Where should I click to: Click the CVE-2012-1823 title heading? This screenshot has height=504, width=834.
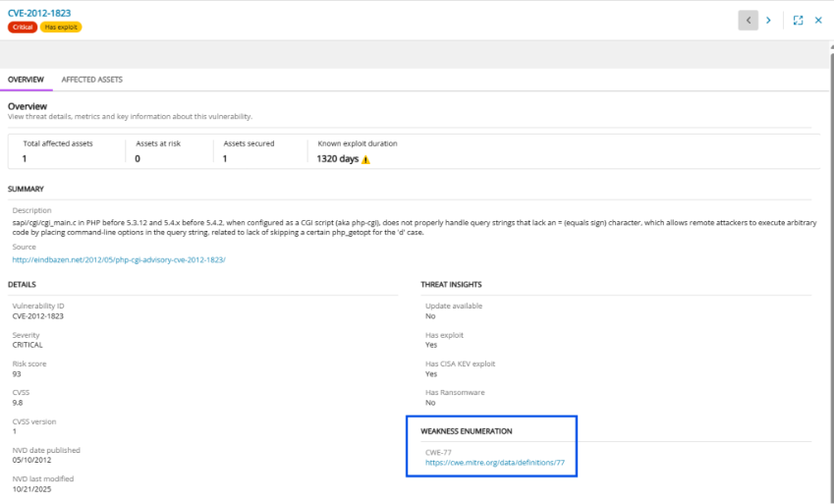pos(40,13)
